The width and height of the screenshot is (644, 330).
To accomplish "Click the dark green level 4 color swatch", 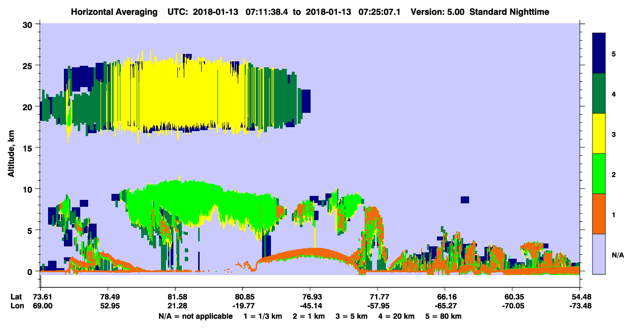I will (x=599, y=93).
